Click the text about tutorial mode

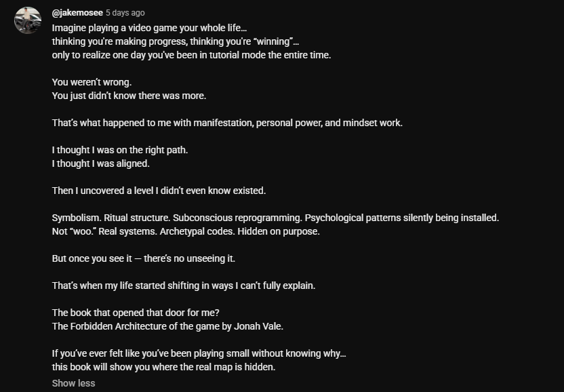point(191,55)
